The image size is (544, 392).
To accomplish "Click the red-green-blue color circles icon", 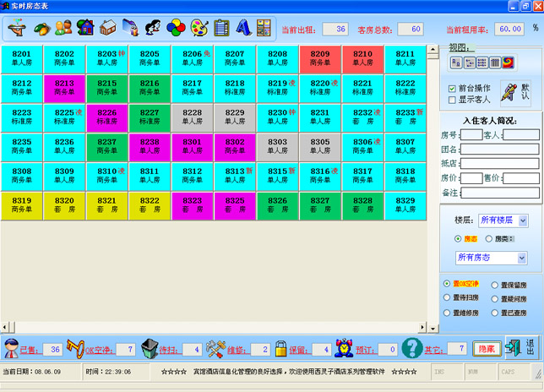I will pyautogui.click(x=176, y=28).
